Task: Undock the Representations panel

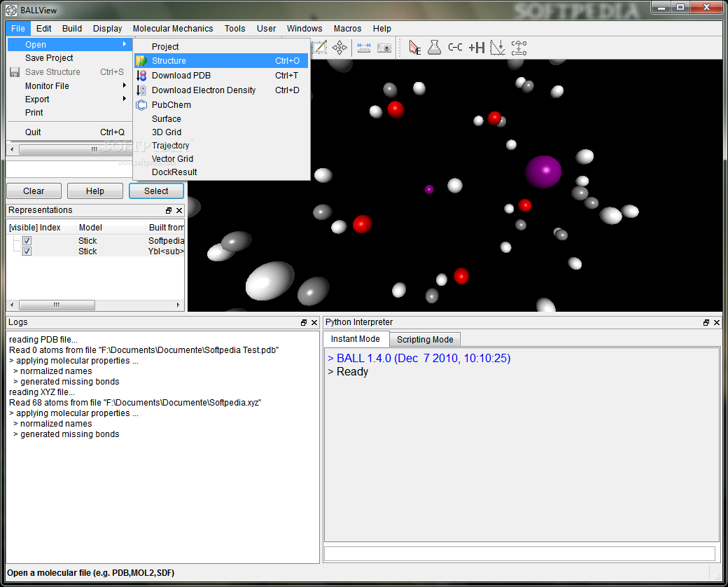Action: click(169, 211)
